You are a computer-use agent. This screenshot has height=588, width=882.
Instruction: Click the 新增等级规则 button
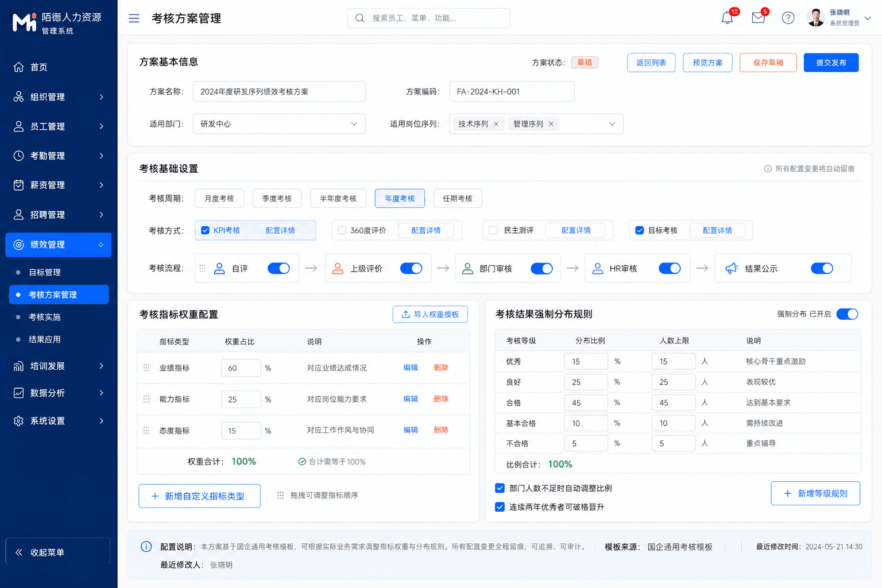click(x=815, y=493)
